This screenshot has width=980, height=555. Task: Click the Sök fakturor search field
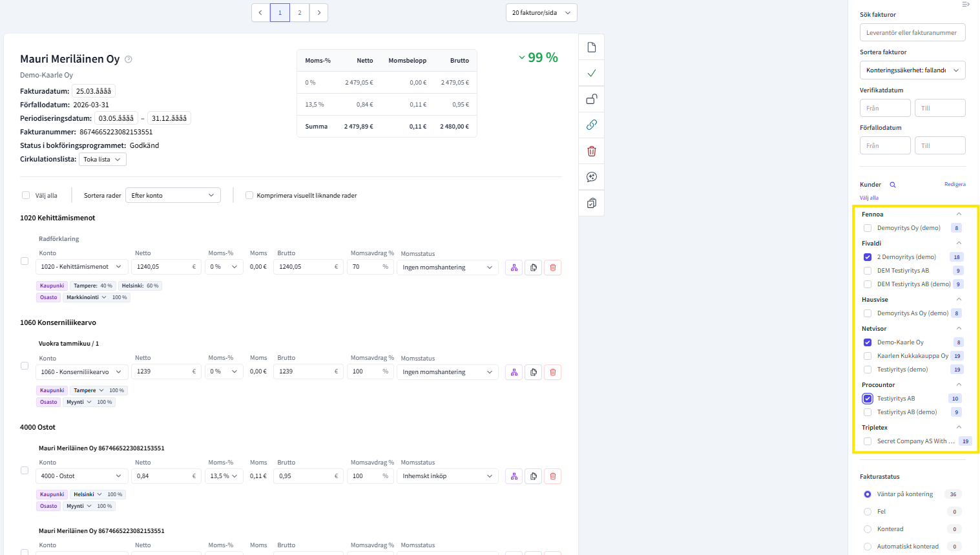tap(912, 33)
